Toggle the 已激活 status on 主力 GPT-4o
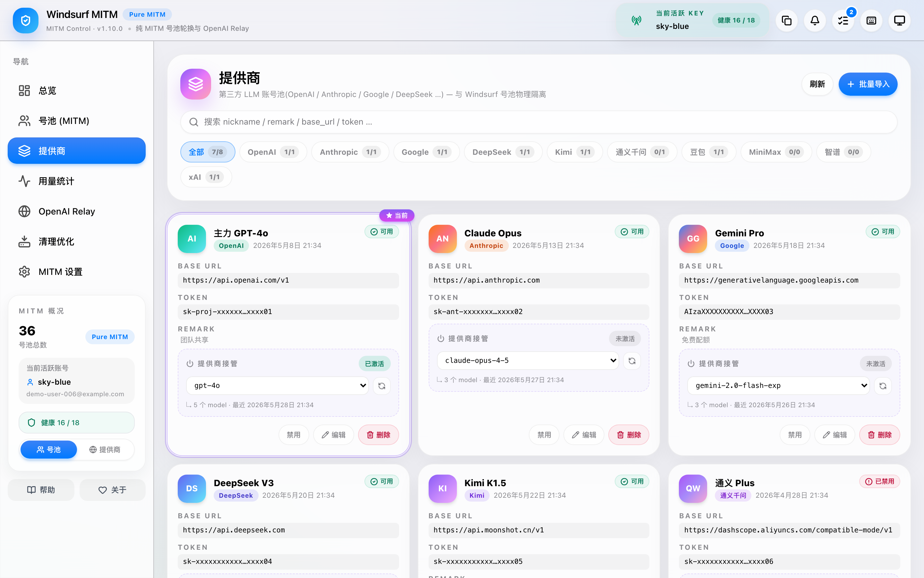This screenshot has width=924, height=578. tap(374, 363)
